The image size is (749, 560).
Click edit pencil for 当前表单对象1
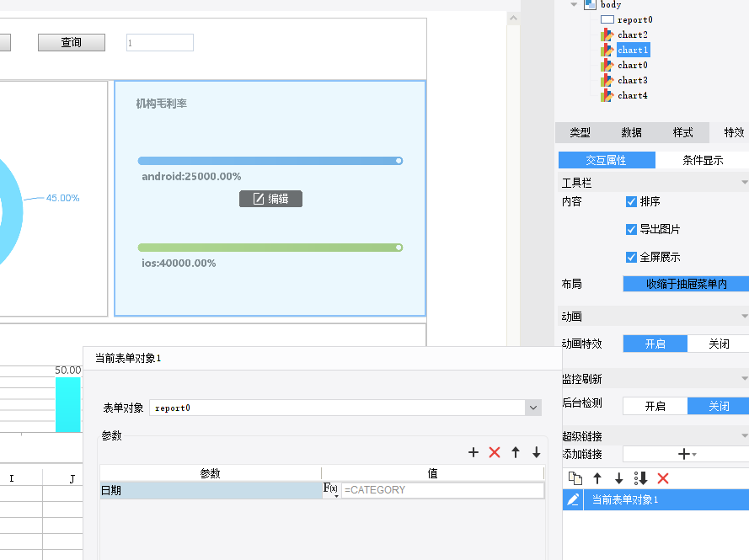(x=573, y=499)
